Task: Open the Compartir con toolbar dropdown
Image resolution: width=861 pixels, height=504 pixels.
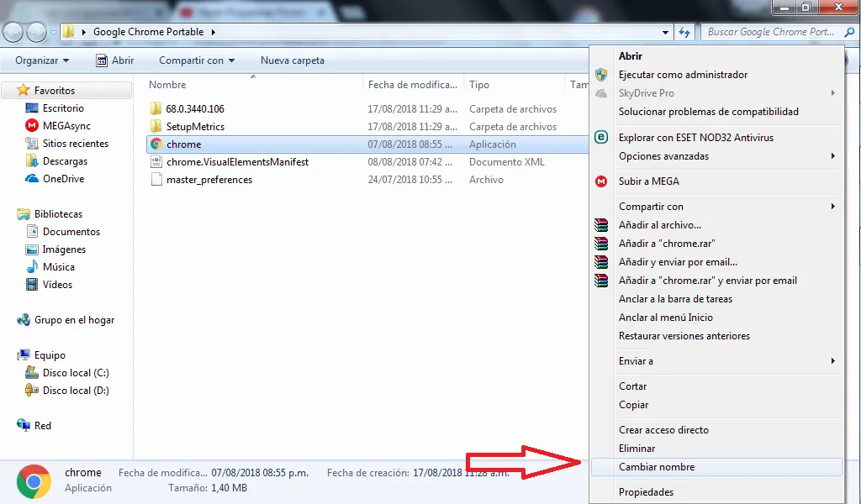Action: (x=197, y=60)
